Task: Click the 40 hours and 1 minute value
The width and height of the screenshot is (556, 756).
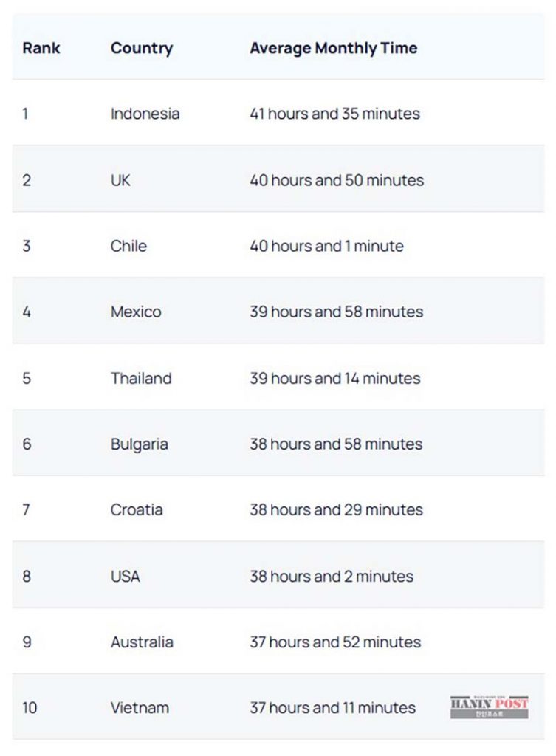Action: click(x=326, y=246)
